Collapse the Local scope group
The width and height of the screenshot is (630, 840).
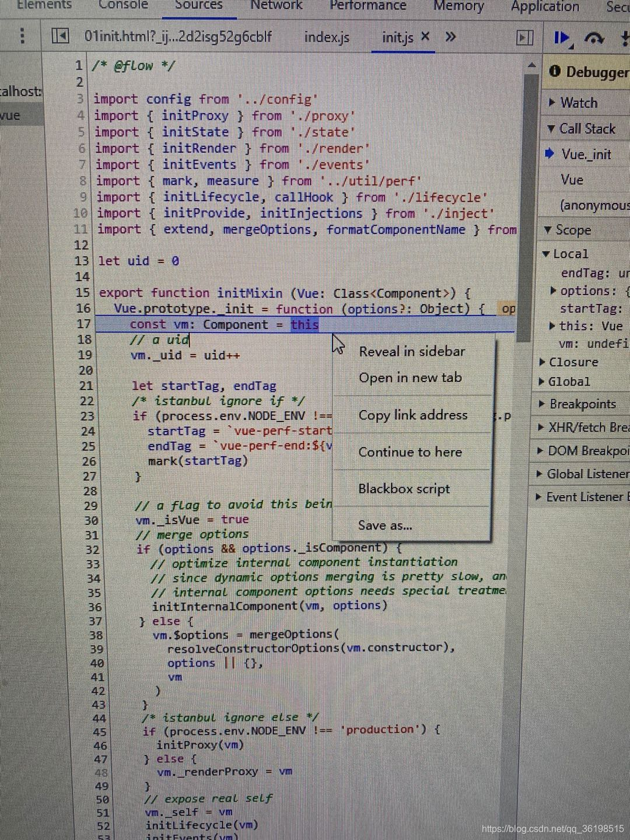(565, 254)
